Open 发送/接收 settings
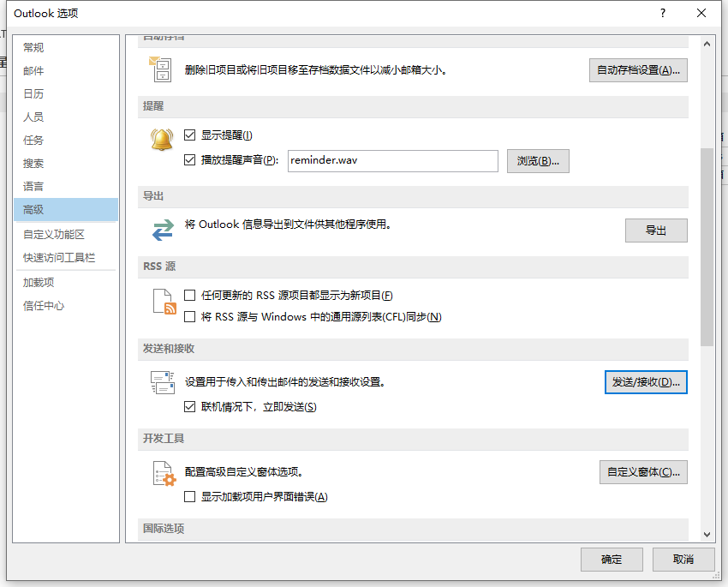The width and height of the screenshot is (728, 587). (x=646, y=382)
